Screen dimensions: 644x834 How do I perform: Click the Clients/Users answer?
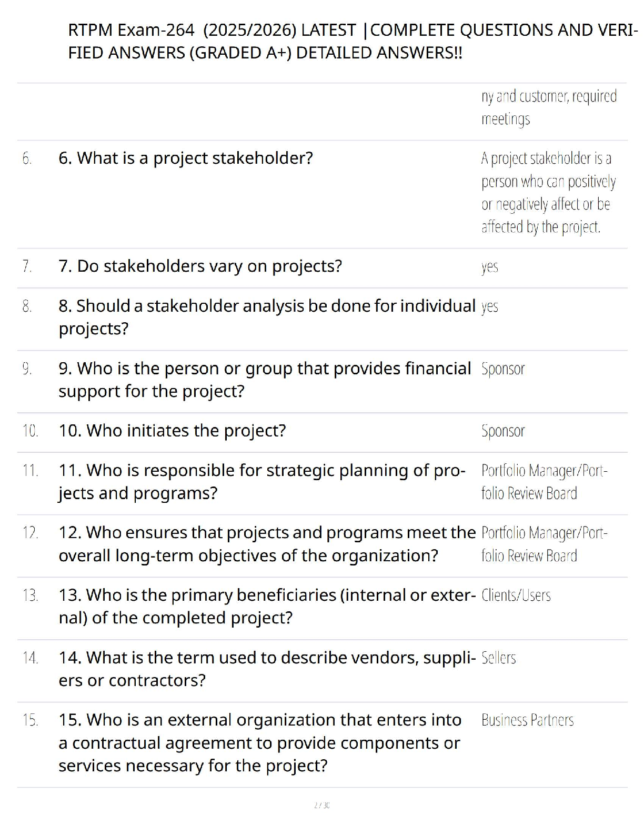[516, 595]
